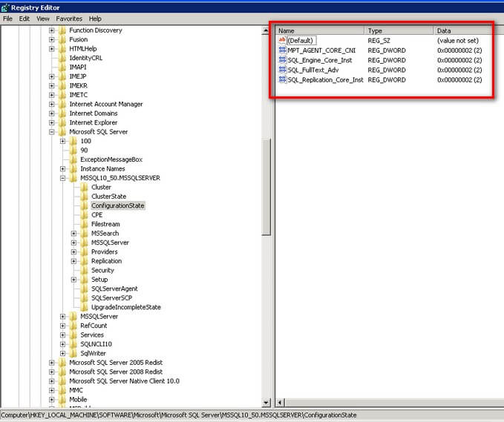Image resolution: width=504 pixels, height=422 pixels.
Task: Collapse the Microsoft SQL Server key
Action: (52, 132)
